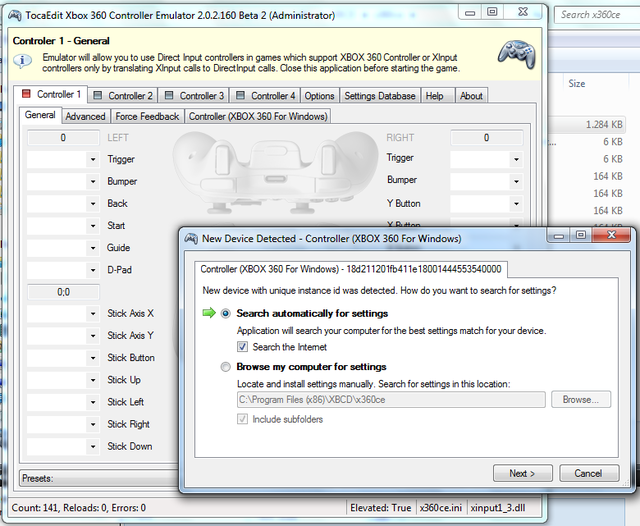
Task: Click the gamepad picture in the header banner
Action: tap(517, 54)
